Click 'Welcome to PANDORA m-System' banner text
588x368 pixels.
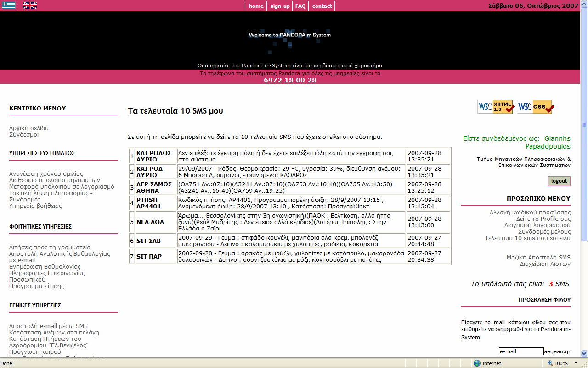[x=290, y=35]
